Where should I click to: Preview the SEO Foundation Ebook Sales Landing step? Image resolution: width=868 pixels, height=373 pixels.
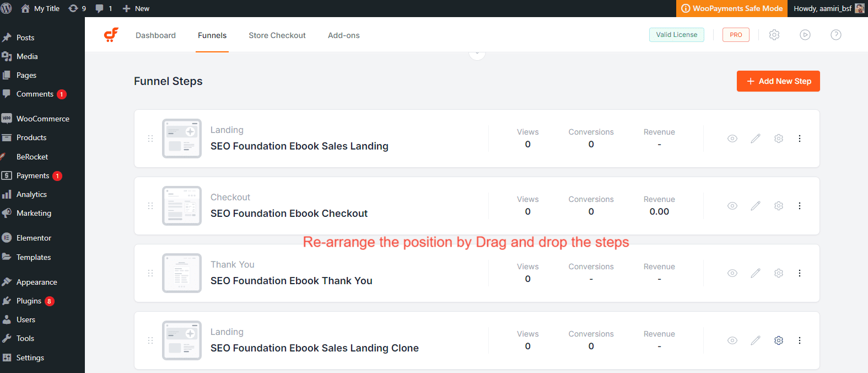pyautogui.click(x=732, y=138)
